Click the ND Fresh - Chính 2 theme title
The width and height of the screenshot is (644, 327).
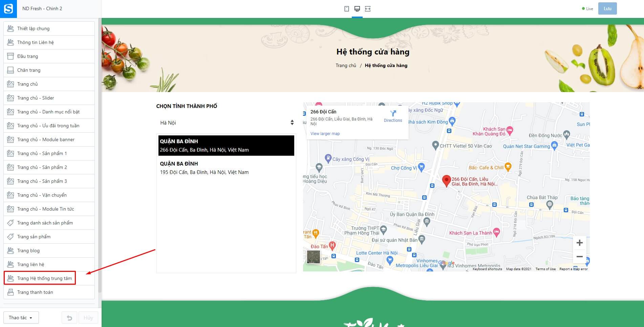pos(42,8)
